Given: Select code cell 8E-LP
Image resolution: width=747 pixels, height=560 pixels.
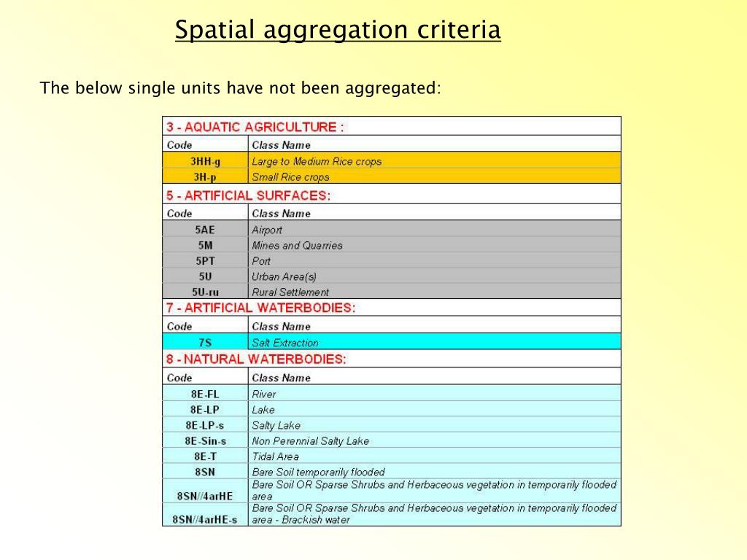Looking at the screenshot, I should [x=205, y=410].
